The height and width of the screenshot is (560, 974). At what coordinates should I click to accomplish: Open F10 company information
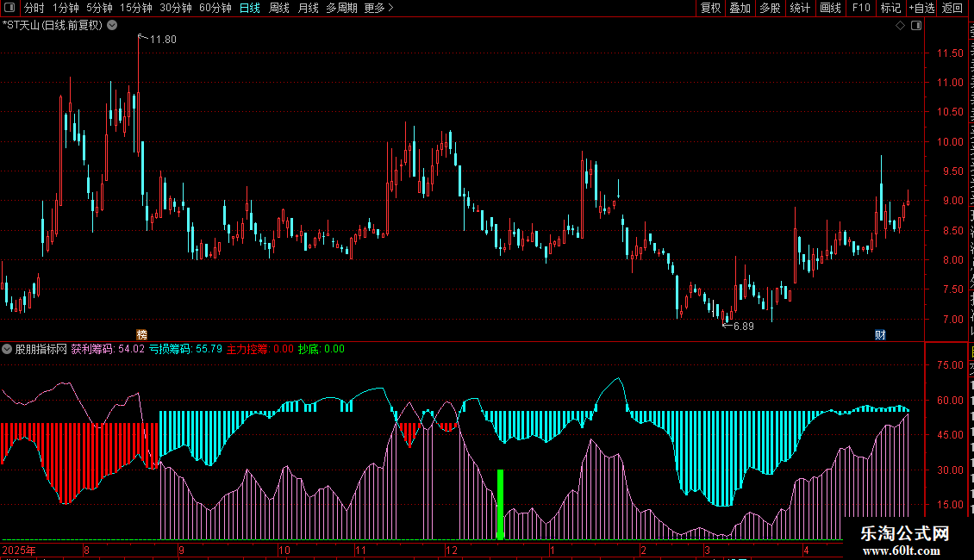[x=861, y=8]
